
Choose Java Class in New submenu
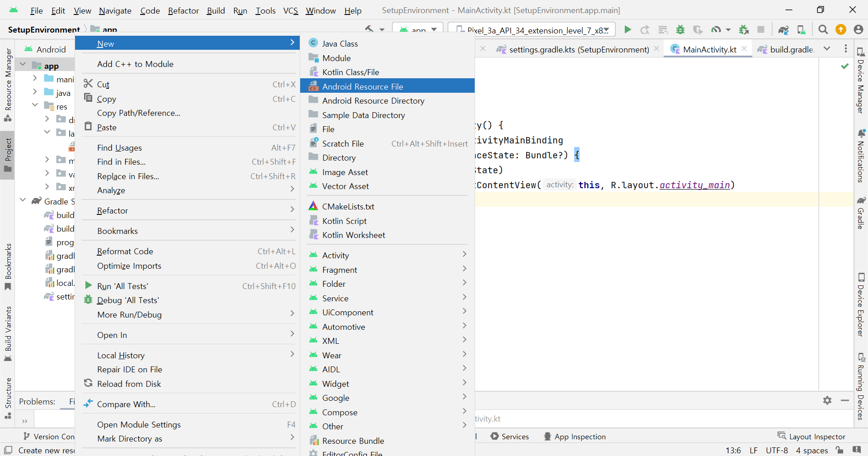(x=387, y=43)
